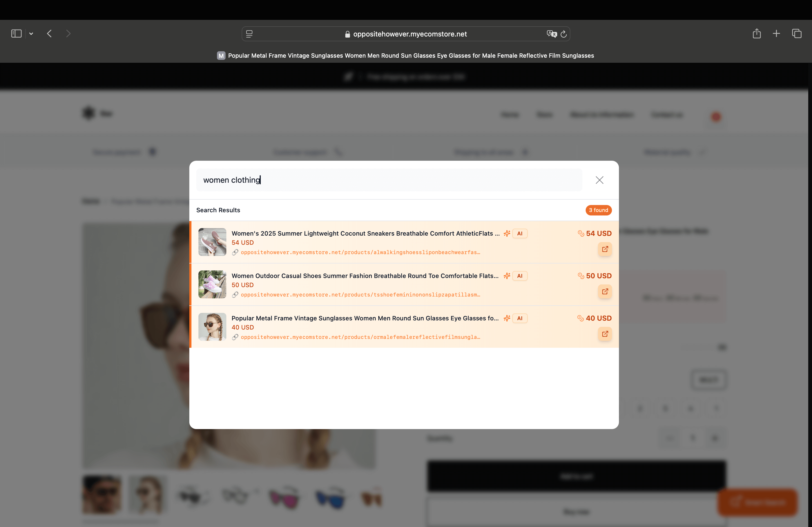Expand the sidebar tab group dropdown arrow
The height and width of the screenshot is (527, 812).
click(31, 33)
